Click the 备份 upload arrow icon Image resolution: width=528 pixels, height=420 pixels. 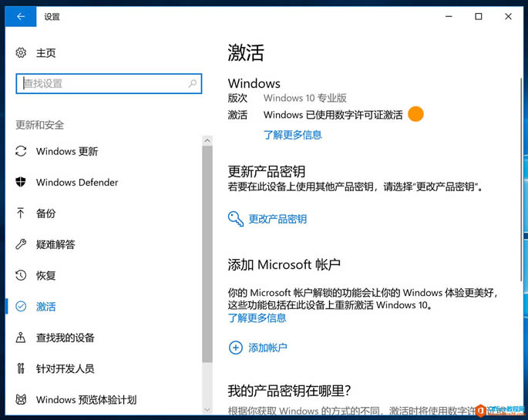[x=21, y=213]
